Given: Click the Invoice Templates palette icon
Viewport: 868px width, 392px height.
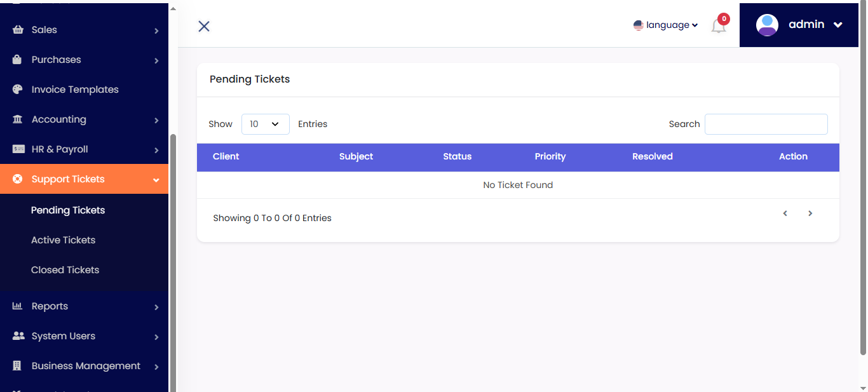Looking at the screenshot, I should 18,90.
